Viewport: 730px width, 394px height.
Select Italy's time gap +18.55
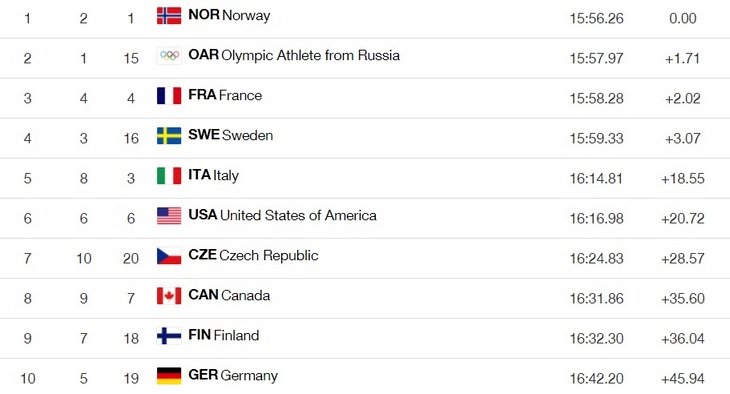(683, 178)
